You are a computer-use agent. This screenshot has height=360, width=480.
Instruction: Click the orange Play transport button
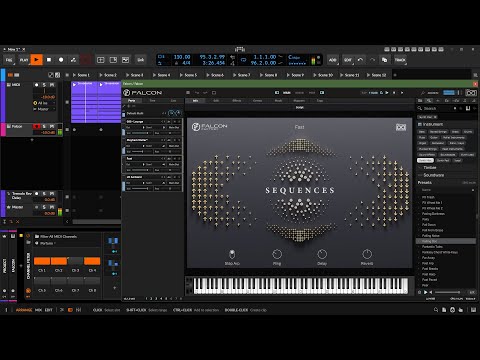point(36,60)
